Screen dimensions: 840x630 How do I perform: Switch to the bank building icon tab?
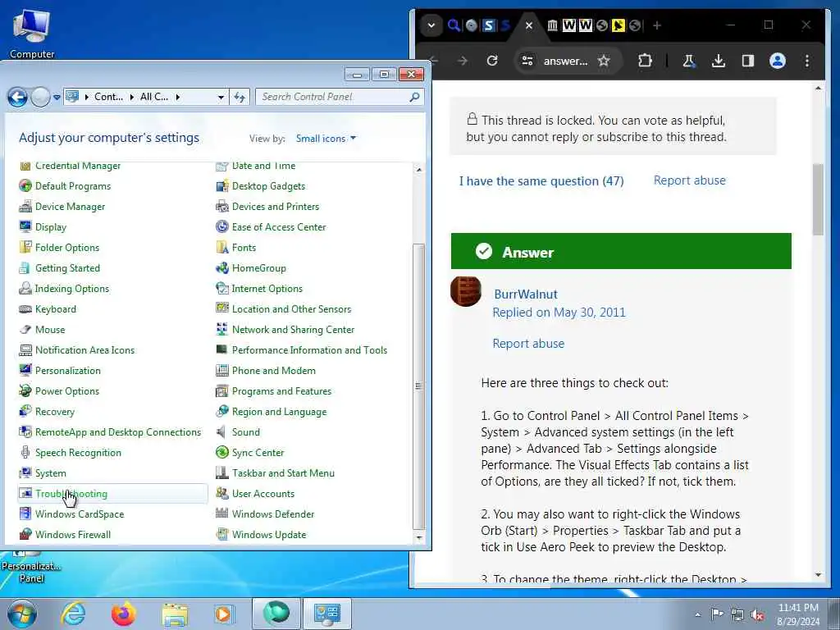(x=552, y=25)
